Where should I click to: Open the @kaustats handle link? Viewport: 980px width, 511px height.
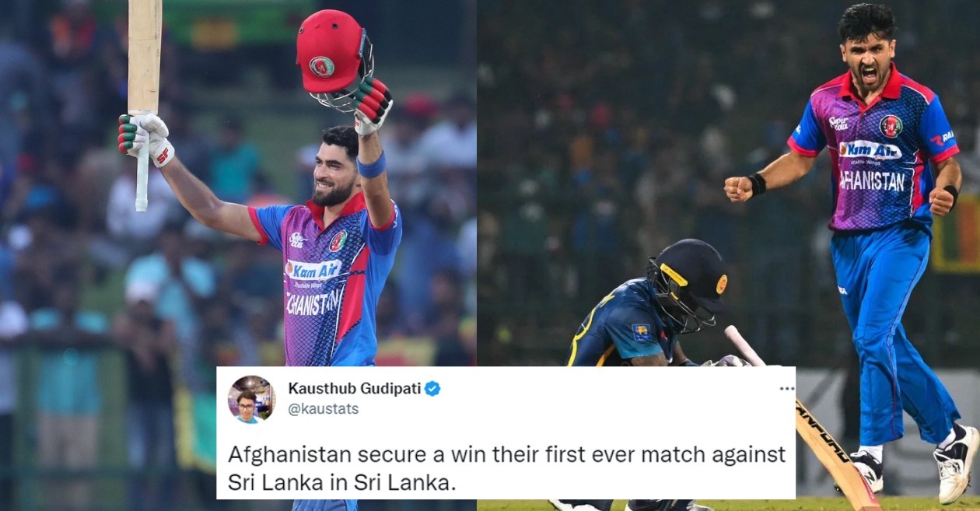[x=324, y=408]
